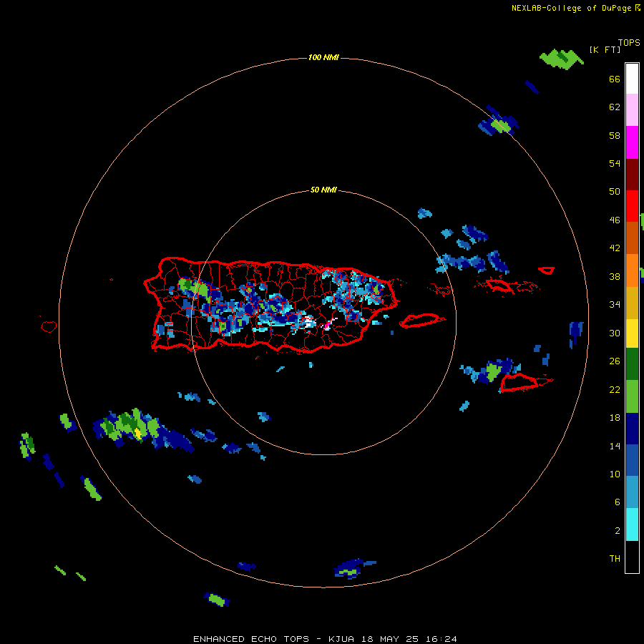Click the 100 NMI range ring label
The image size is (644, 644).
pos(323,57)
